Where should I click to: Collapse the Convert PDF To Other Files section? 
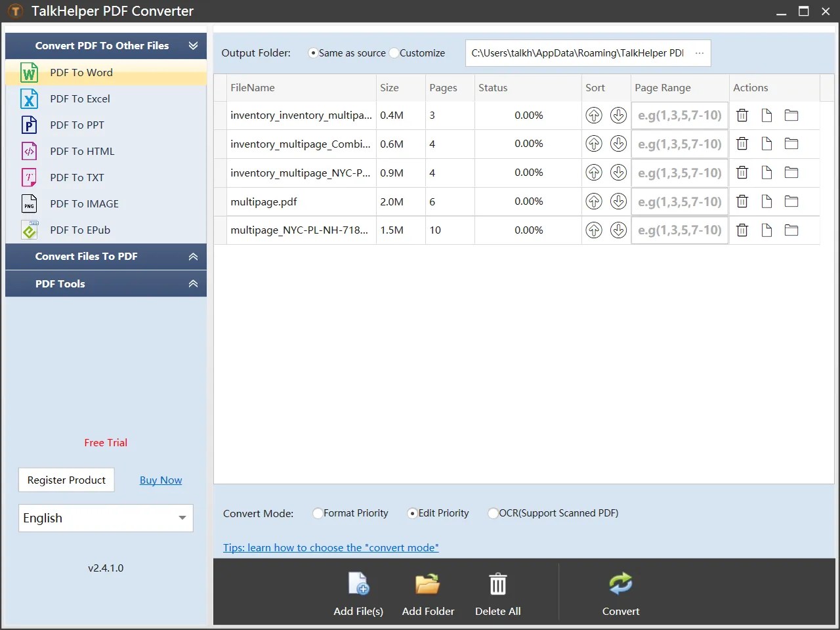click(193, 46)
